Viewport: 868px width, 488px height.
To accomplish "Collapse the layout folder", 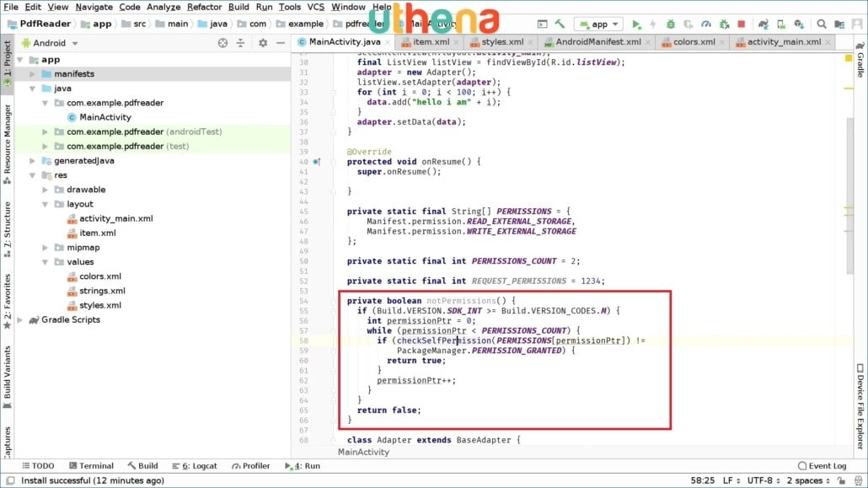I will (x=45, y=204).
